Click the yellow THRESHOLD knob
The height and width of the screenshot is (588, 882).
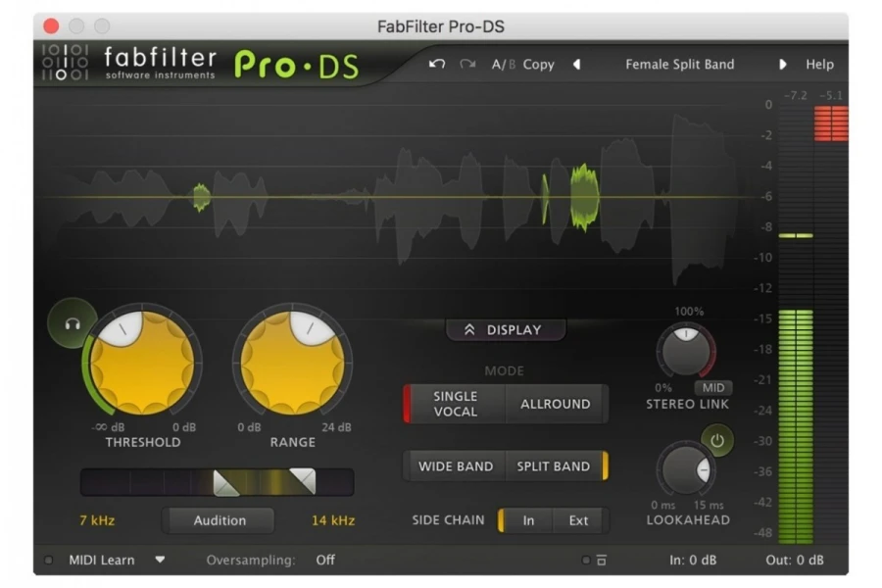[142, 363]
